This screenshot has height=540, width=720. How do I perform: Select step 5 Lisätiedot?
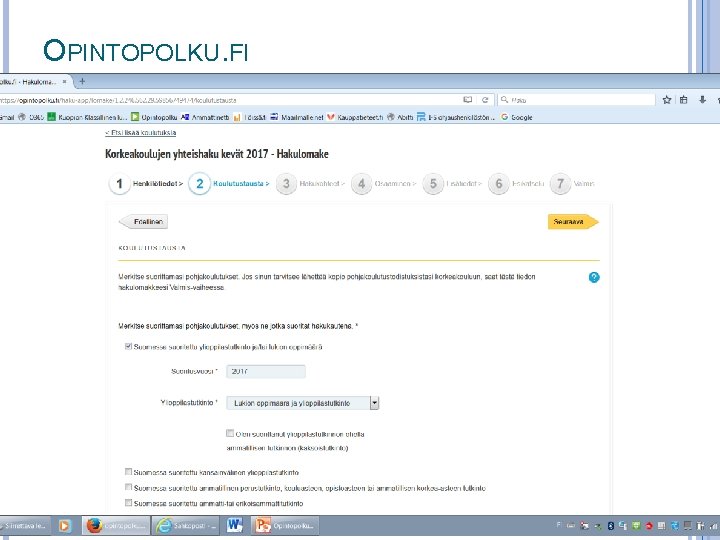(x=452, y=184)
